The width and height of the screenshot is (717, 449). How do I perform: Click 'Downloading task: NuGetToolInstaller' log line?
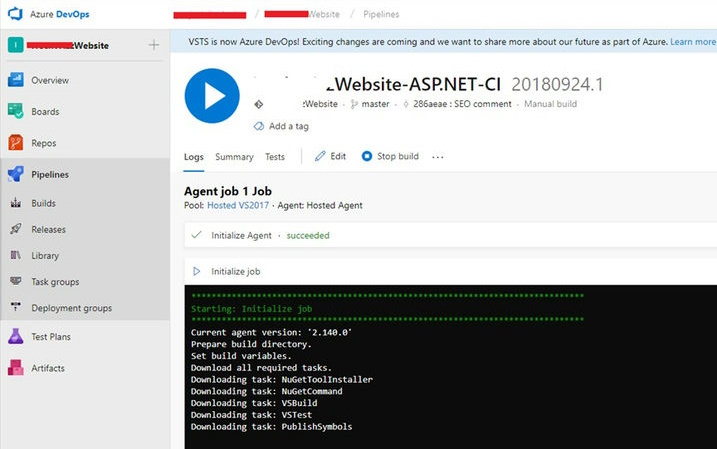click(282, 380)
